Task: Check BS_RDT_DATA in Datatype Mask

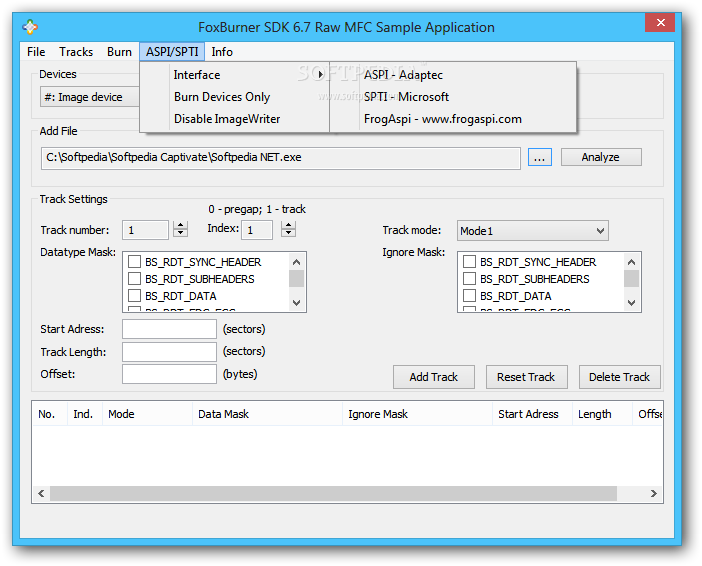Action: (135, 296)
